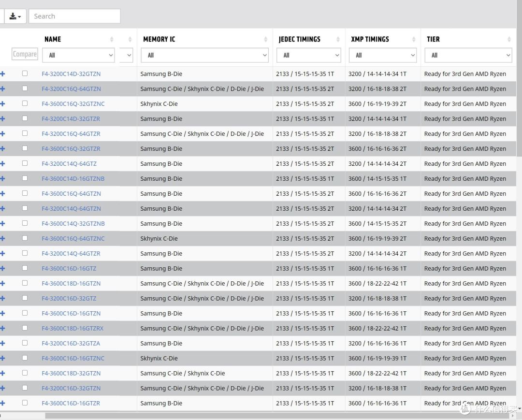This screenshot has height=420, width=522.
Task: Expand row details for F4-3600C16D-16GTZR
Action: (2, 404)
